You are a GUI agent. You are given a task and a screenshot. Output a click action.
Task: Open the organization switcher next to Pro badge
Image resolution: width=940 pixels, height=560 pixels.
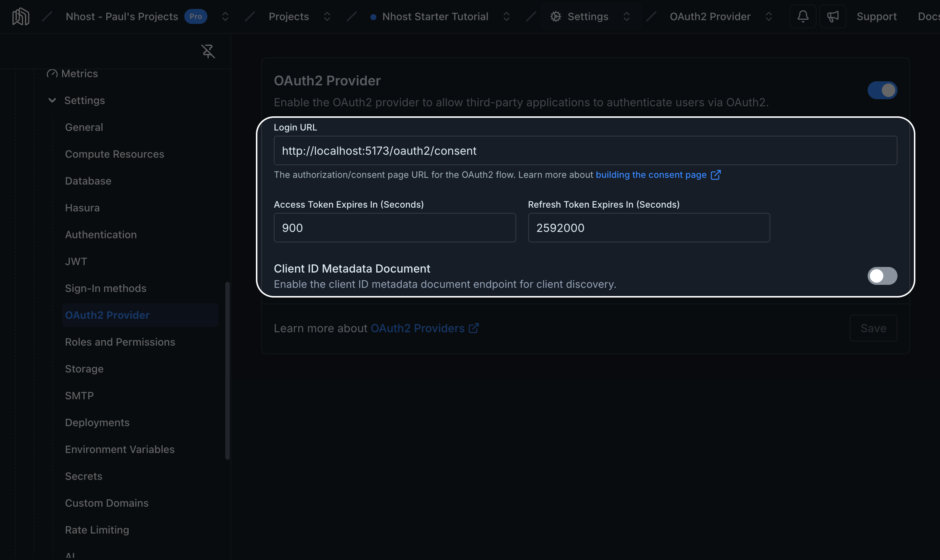[225, 17]
